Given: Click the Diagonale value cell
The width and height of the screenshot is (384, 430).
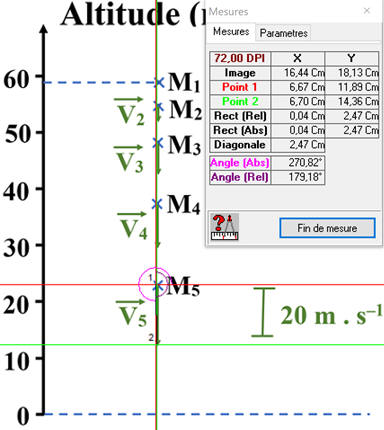Looking at the screenshot, I should click(x=298, y=145).
